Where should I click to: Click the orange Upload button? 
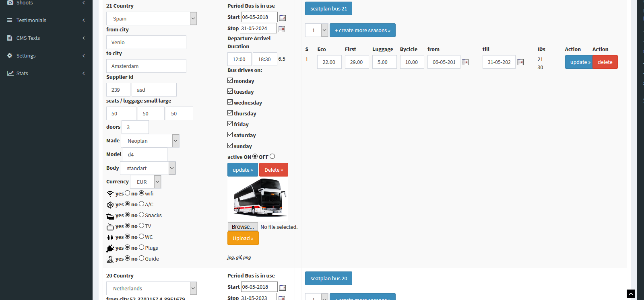tap(243, 238)
